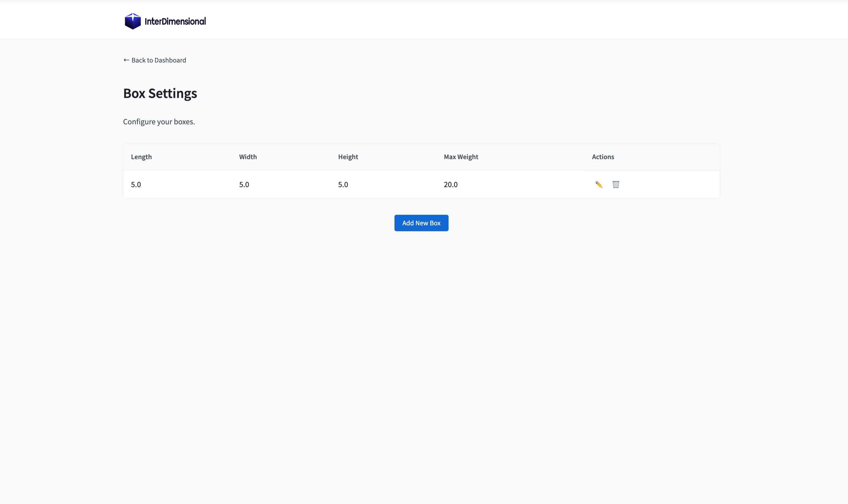
Task: Select the 5.0 value under Height
Action: (343, 184)
